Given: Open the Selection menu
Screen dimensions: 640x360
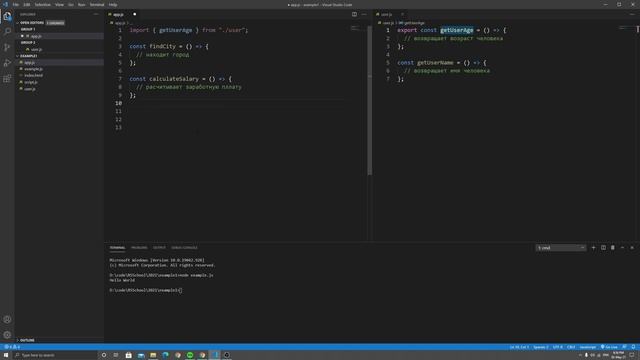Looking at the screenshot, I should tap(42, 4).
